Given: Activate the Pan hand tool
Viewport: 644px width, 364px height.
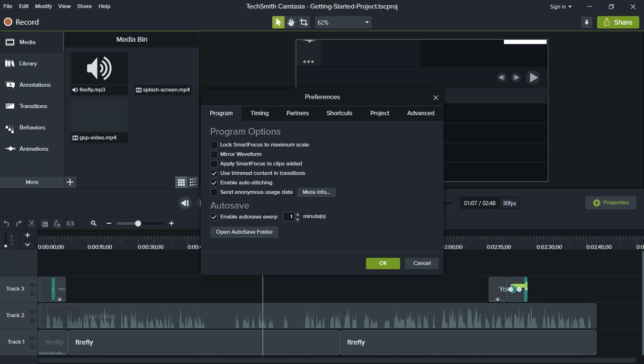Looking at the screenshot, I should click(x=291, y=22).
